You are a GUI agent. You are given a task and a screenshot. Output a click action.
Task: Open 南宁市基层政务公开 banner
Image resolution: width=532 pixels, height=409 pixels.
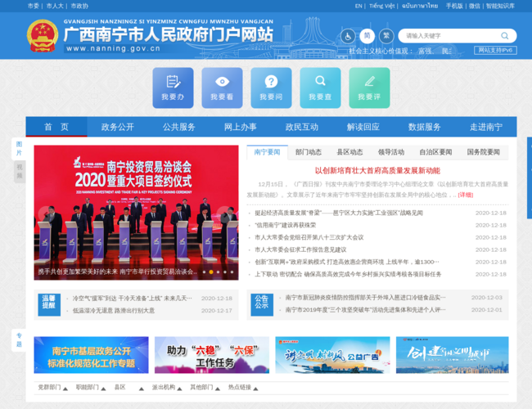92,355
